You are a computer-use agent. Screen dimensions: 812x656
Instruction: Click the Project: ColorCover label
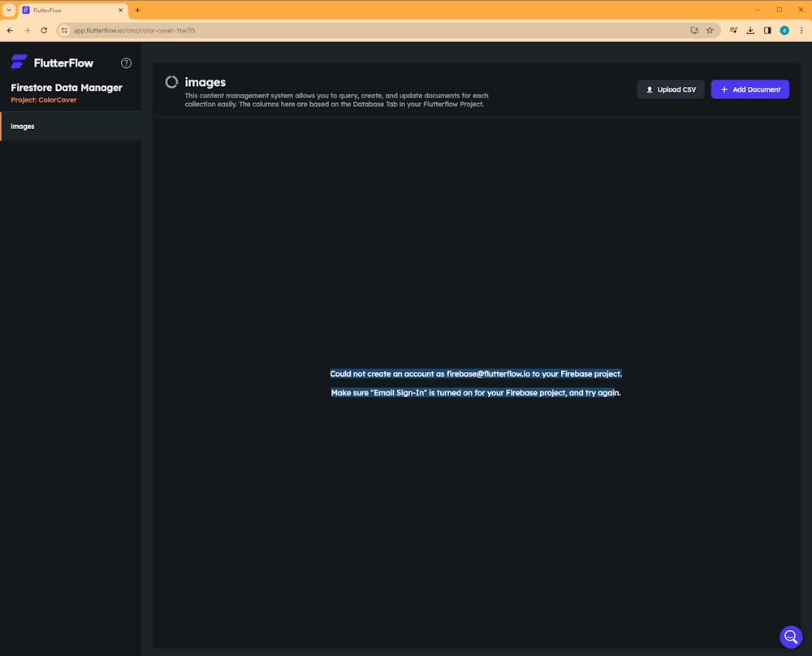(44, 100)
